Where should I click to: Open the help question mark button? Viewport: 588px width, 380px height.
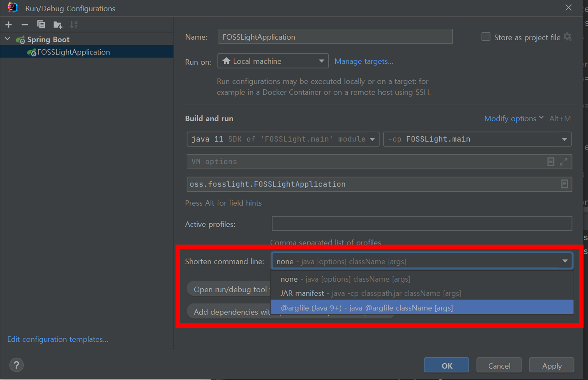point(16,365)
